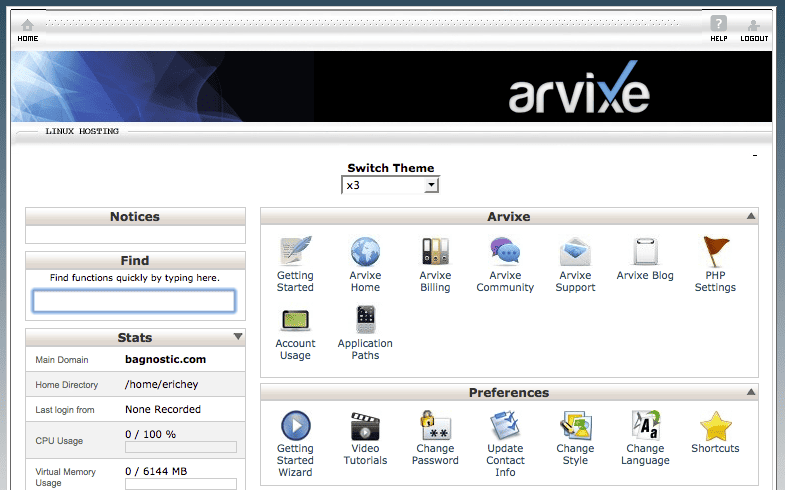
Task: Open the Switch Theme dropdown
Action: 390,185
